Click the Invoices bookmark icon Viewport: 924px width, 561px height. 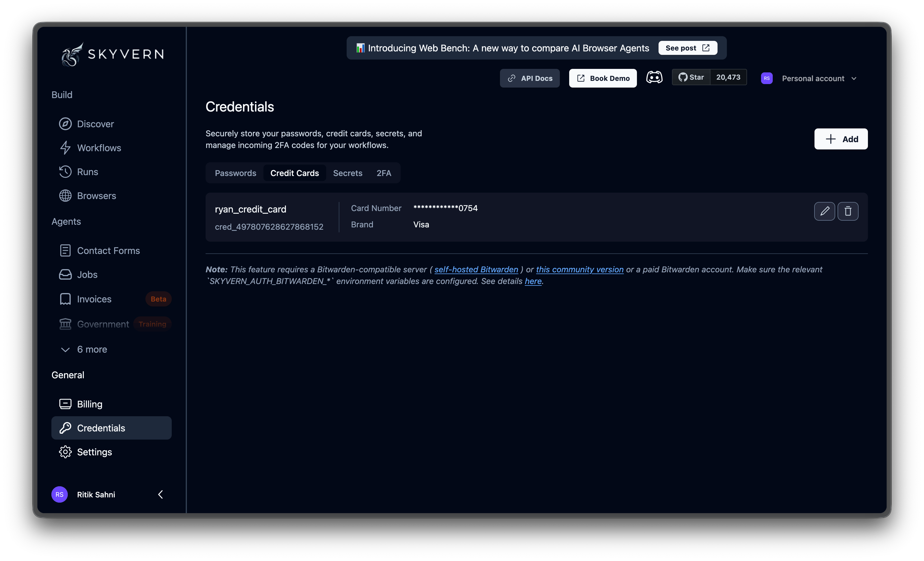click(65, 299)
